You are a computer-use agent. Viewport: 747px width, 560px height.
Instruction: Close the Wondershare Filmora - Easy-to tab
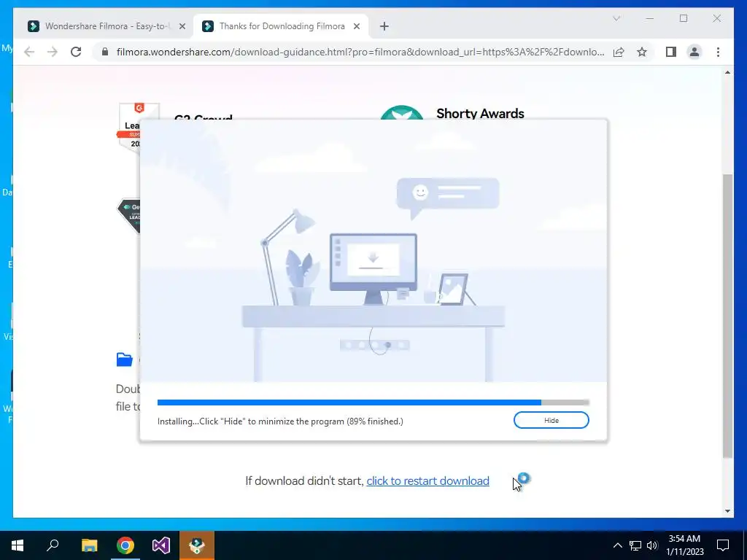pos(182,26)
